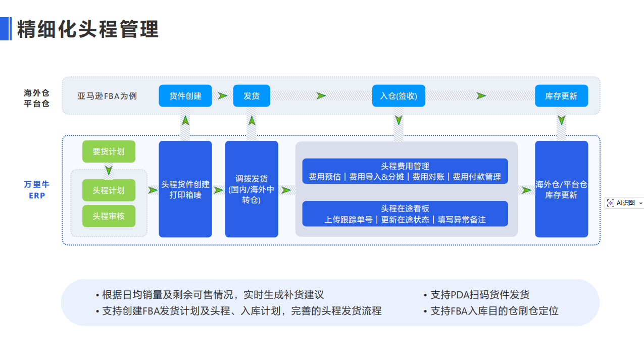
Task: Click the arrow pointing to 头程货件创建 block
Action: point(153,190)
